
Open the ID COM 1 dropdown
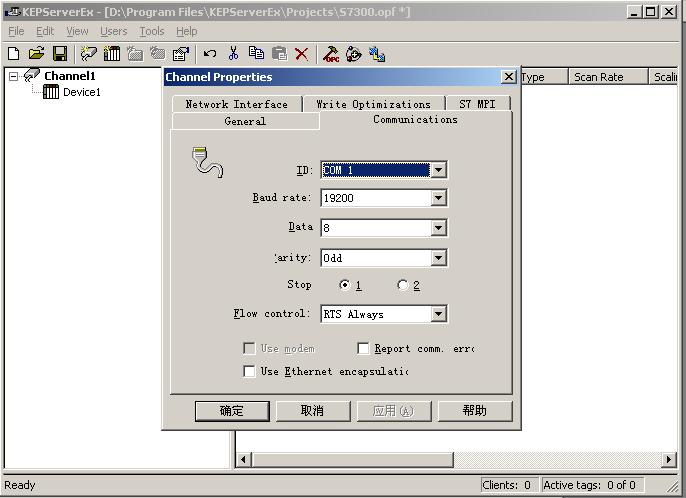[438, 170]
